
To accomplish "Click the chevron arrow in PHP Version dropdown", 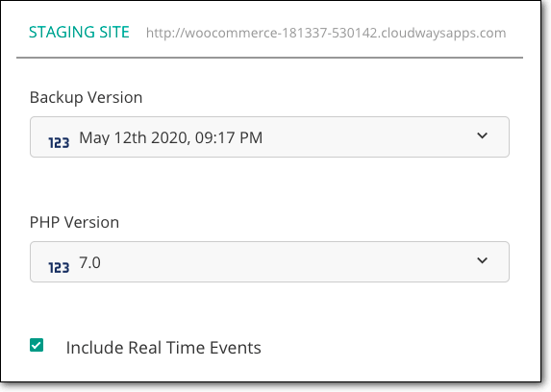I will click(482, 260).
